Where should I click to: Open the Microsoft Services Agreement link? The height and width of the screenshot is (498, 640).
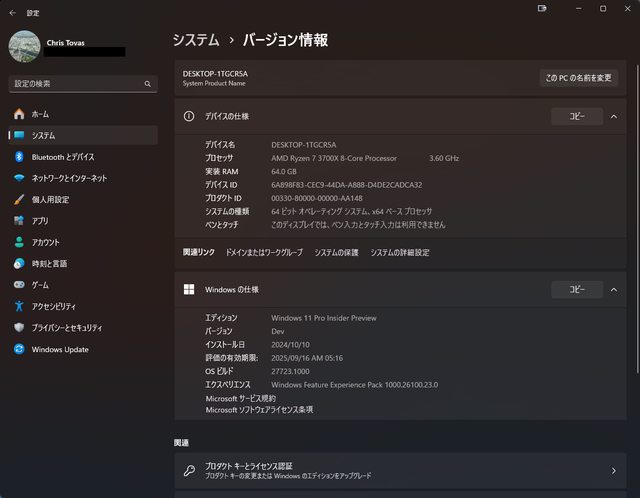(240, 398)
